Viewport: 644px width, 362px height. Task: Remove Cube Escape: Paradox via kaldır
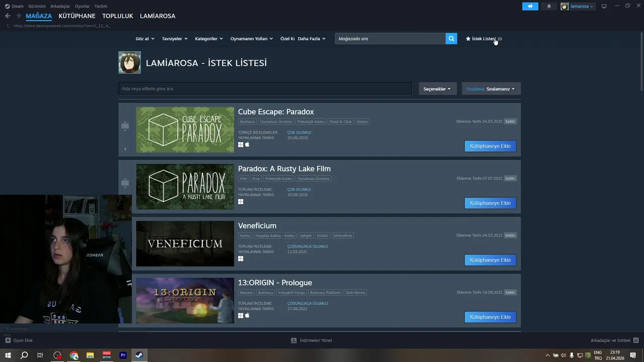[510, 121]
